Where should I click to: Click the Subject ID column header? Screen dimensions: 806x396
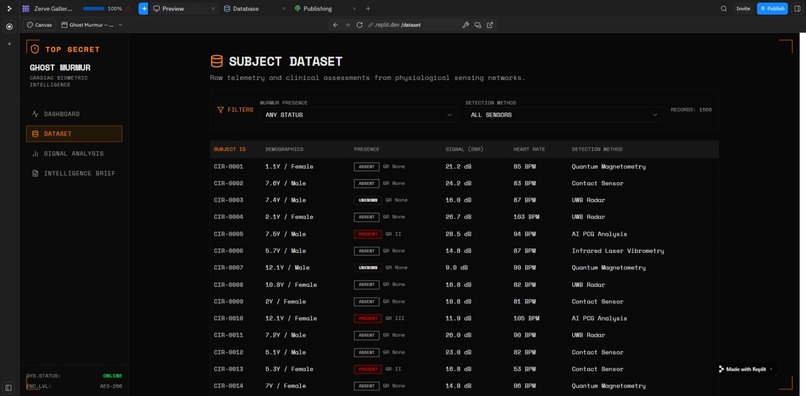230,149
